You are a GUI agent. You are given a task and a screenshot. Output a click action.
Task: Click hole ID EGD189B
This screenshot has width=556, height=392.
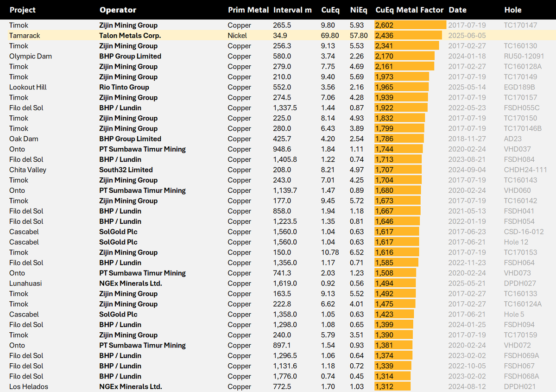(x=519, y=87)
